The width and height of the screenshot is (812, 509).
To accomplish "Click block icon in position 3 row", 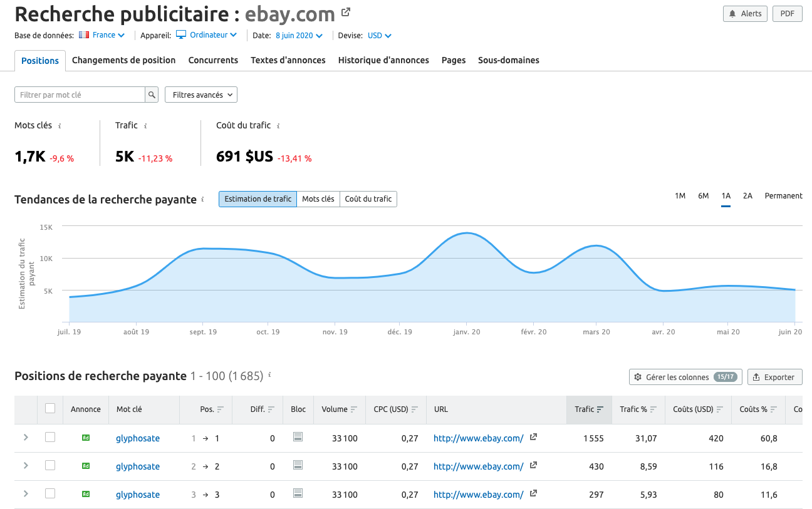I will point(298,493).
